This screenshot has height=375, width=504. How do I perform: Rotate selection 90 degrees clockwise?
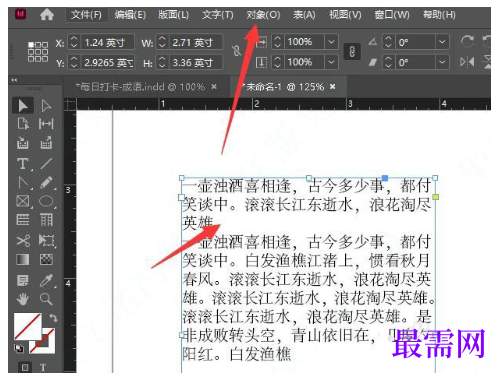click(467, 42)
